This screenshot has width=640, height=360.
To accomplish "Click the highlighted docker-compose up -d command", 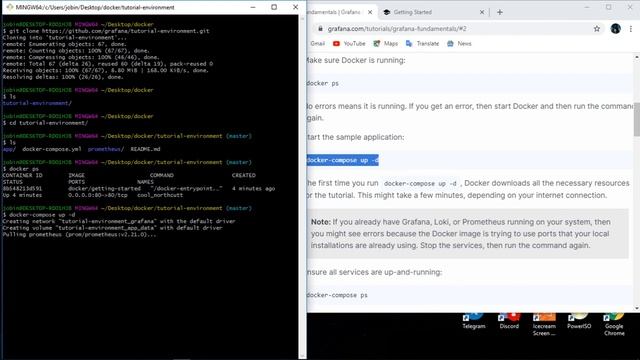I will pyautogui.click(x=342, y=160).
